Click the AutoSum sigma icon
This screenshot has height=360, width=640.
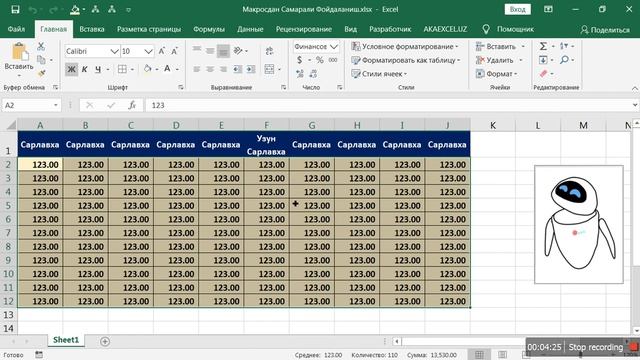[x=543, y=46]
